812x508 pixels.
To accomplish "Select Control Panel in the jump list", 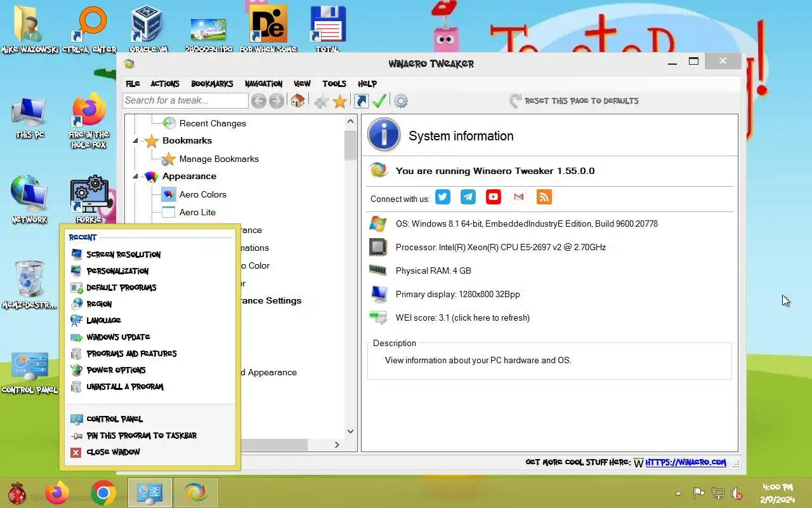I will (x=150, y=419).
